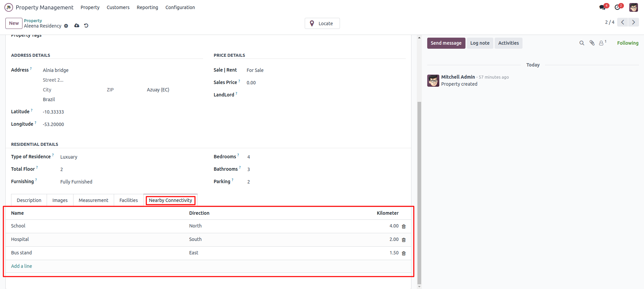Open the Measurement tab
The image size is (644, 289).
point(93,200)
